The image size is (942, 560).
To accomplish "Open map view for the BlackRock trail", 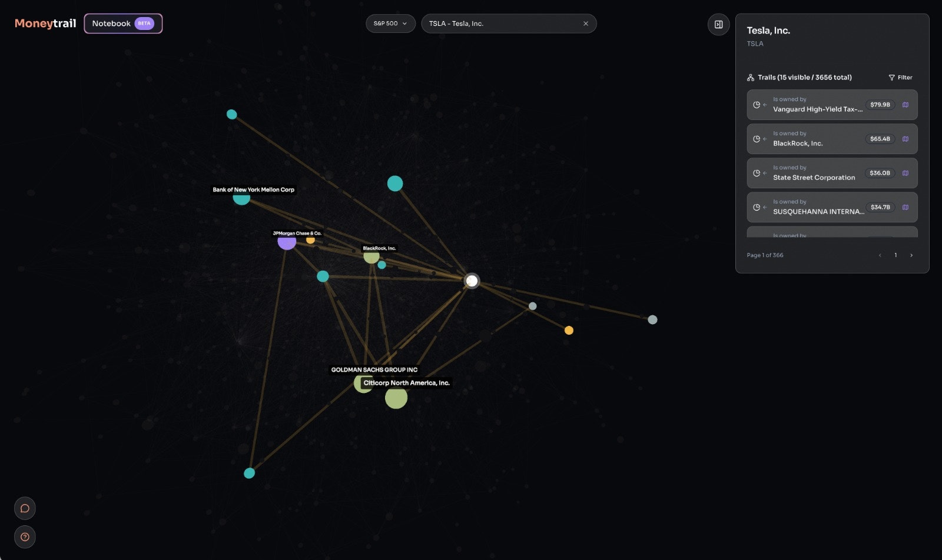I will tap(905, 139).
